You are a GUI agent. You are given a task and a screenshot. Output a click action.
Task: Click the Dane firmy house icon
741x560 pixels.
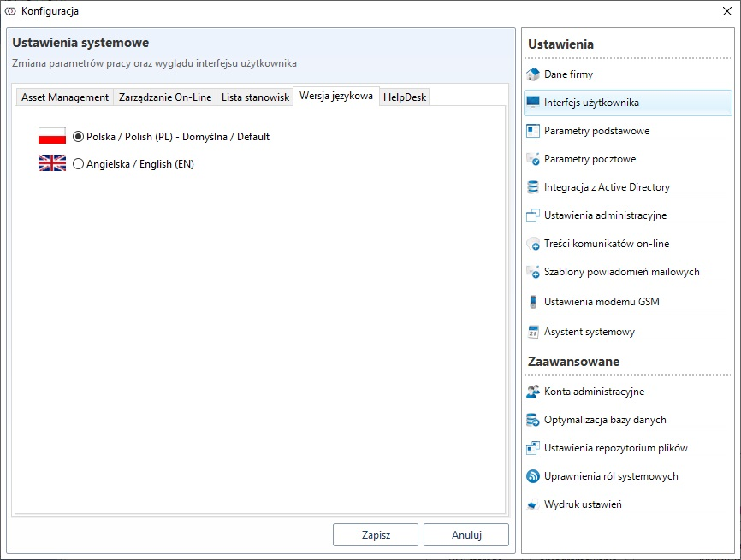pyautogui.click(x=533, y=74)
